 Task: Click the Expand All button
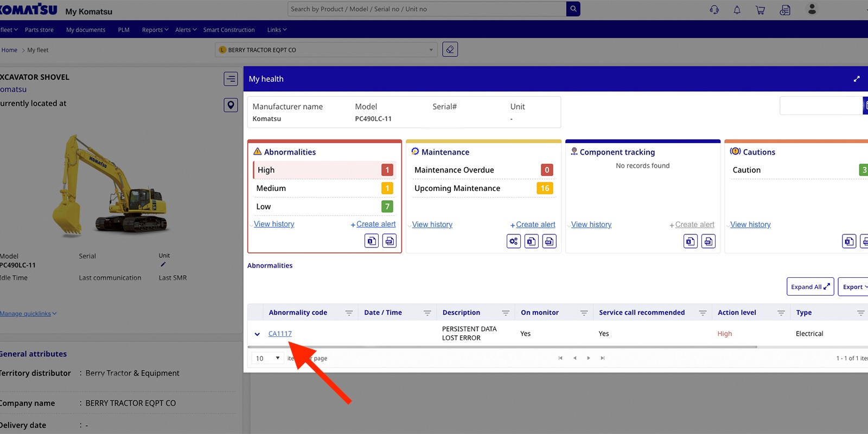(810, 287)
